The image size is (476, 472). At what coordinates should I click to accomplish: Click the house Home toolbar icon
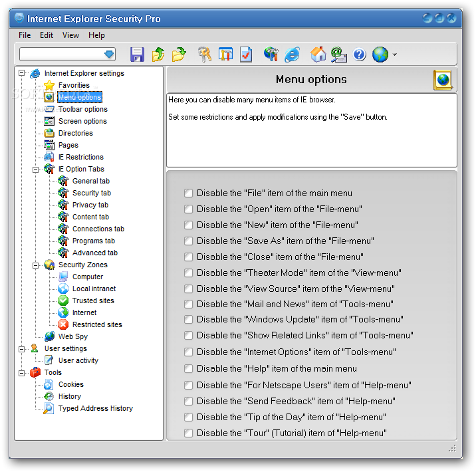318,55
